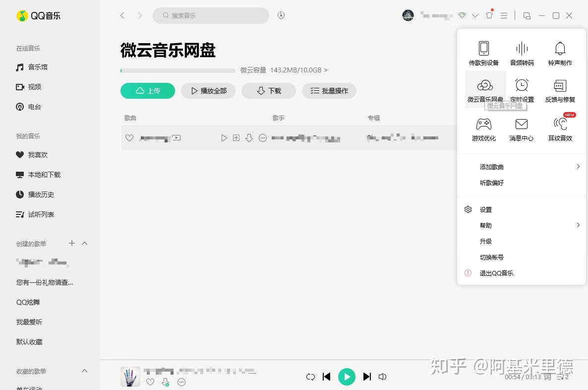Open more options in the player bar
588x390 pixels.
click(x=181, y=382)
